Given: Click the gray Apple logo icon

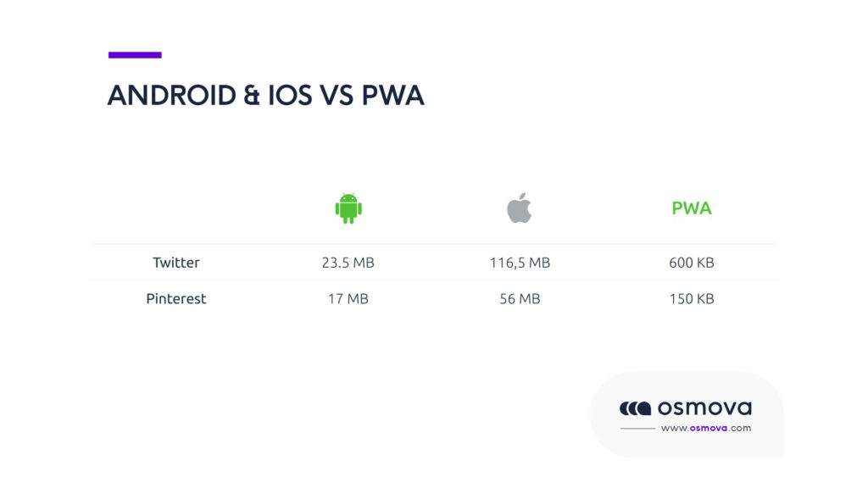Looking at the screenshot, I should 520,208.
